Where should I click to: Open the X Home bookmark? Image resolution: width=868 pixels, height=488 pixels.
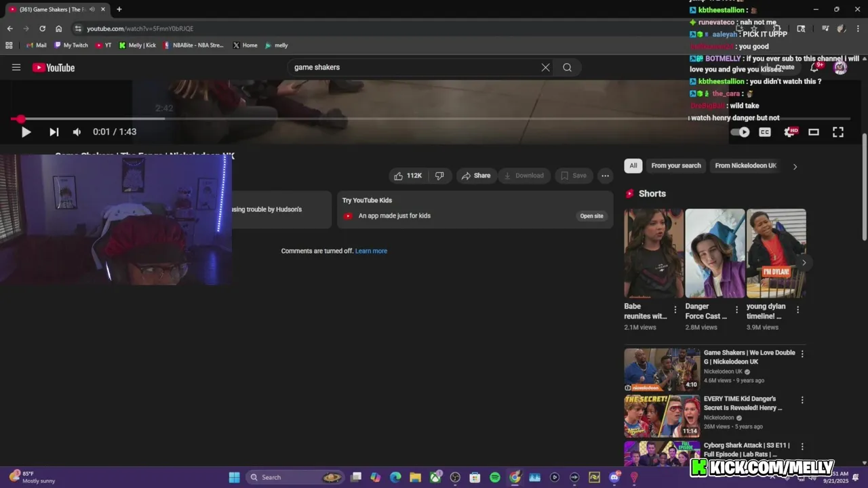pos(245,45)
